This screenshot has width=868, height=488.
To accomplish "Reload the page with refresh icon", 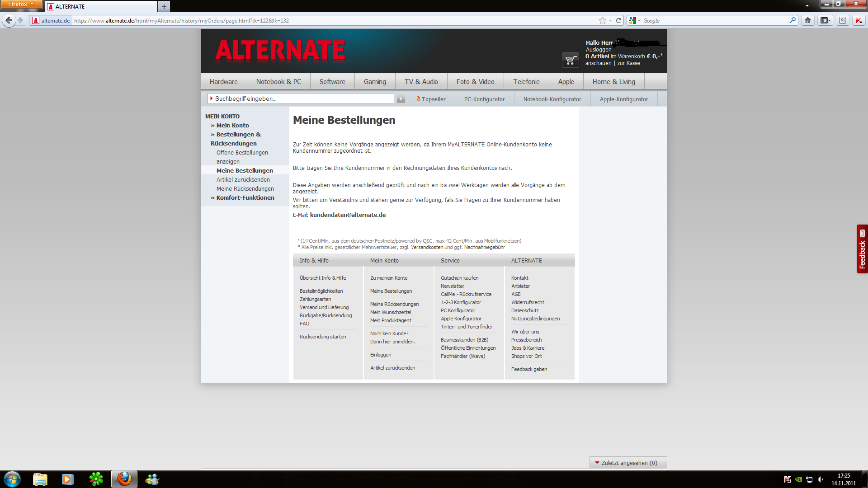I will pos(618,20).
